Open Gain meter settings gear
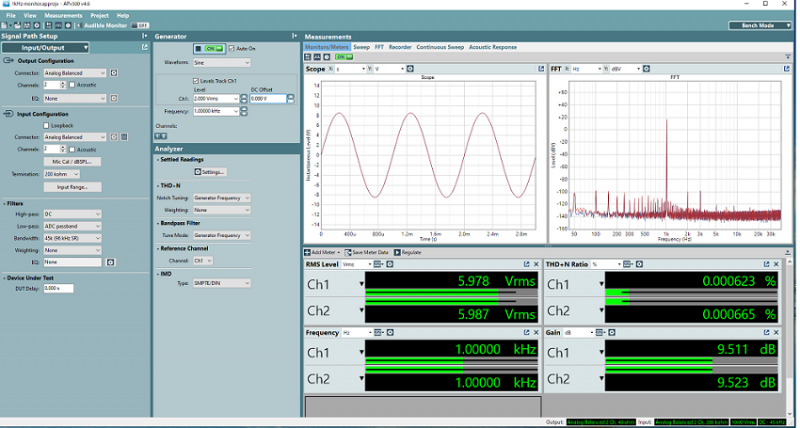 tap(612, 333)
